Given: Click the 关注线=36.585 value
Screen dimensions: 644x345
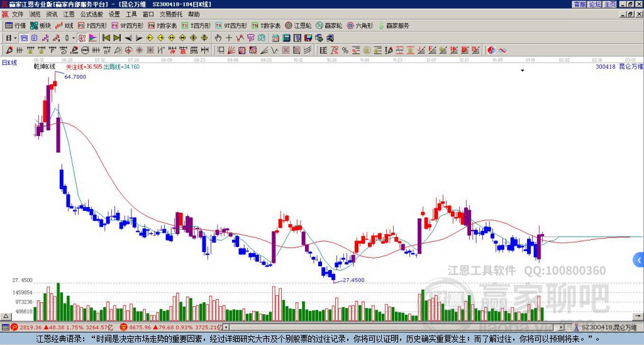Looking at the screenshot, I should click(84, 67).
